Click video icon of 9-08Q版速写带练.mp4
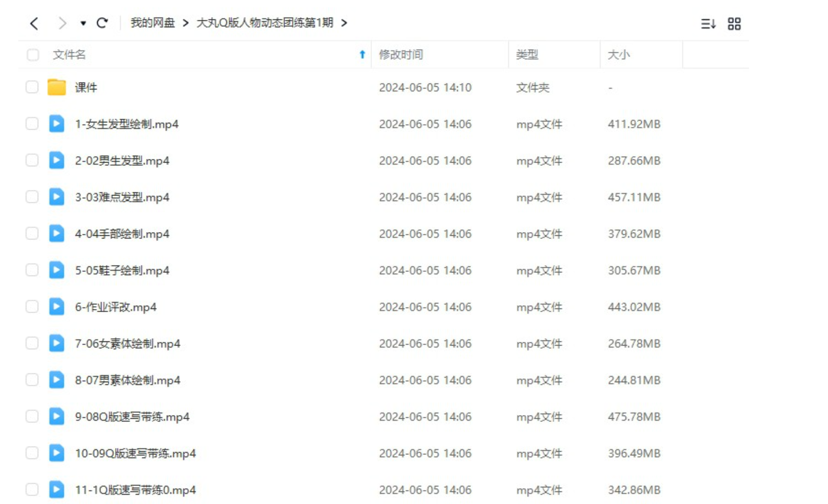The width and height of the screenshot is (828, 504). (56, 416)
